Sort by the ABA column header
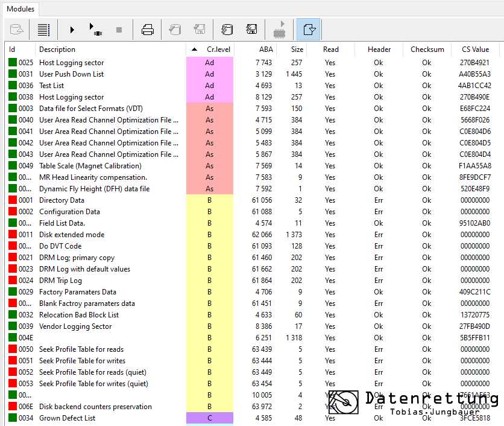 point(266,49)
